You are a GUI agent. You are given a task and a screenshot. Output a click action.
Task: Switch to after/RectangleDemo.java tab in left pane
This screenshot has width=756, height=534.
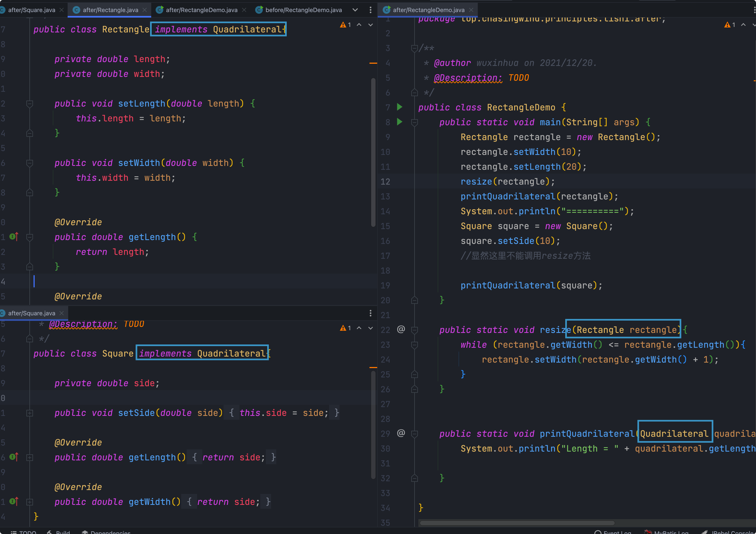click(x=201, y=10)
